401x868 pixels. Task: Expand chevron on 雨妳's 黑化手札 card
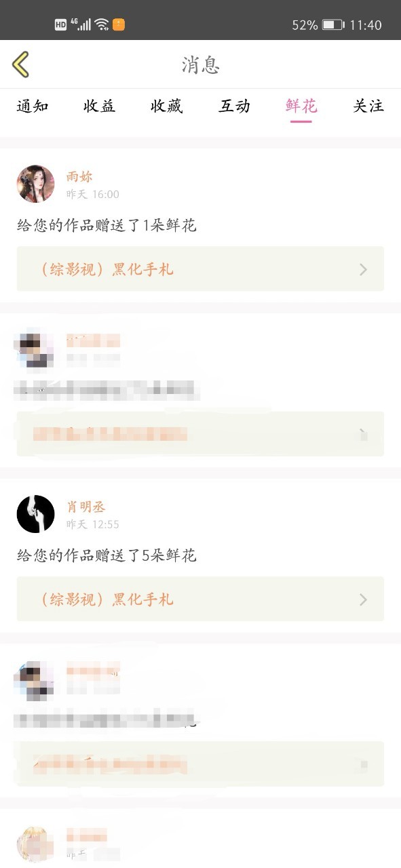[363, 270]
